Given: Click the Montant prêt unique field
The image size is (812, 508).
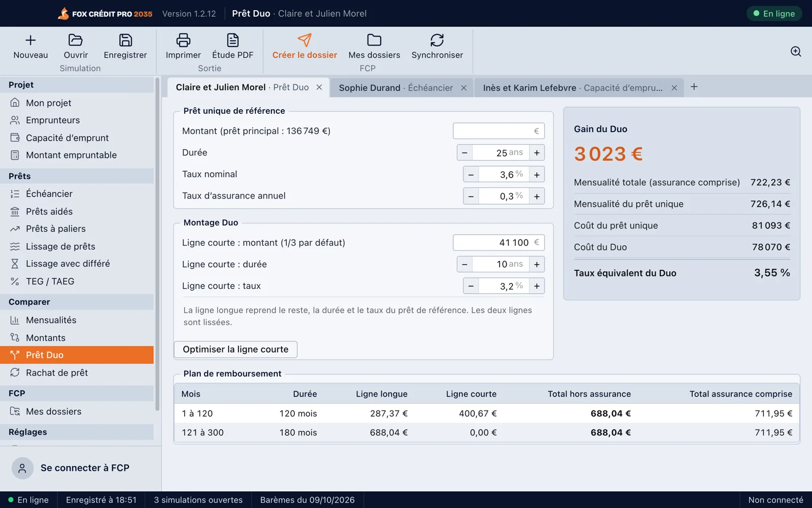Looking at the screenshot, I should (499, 131).
